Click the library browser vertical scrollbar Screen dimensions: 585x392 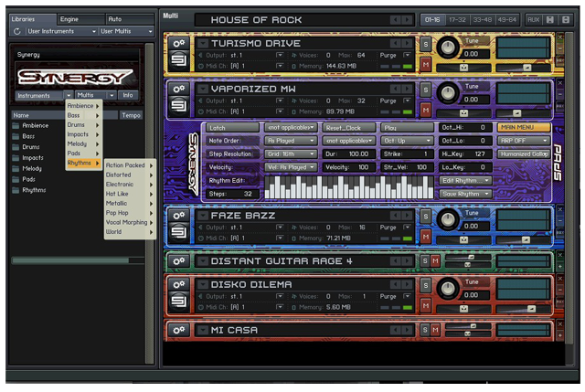pyautogui.click(x=149, y=203)
